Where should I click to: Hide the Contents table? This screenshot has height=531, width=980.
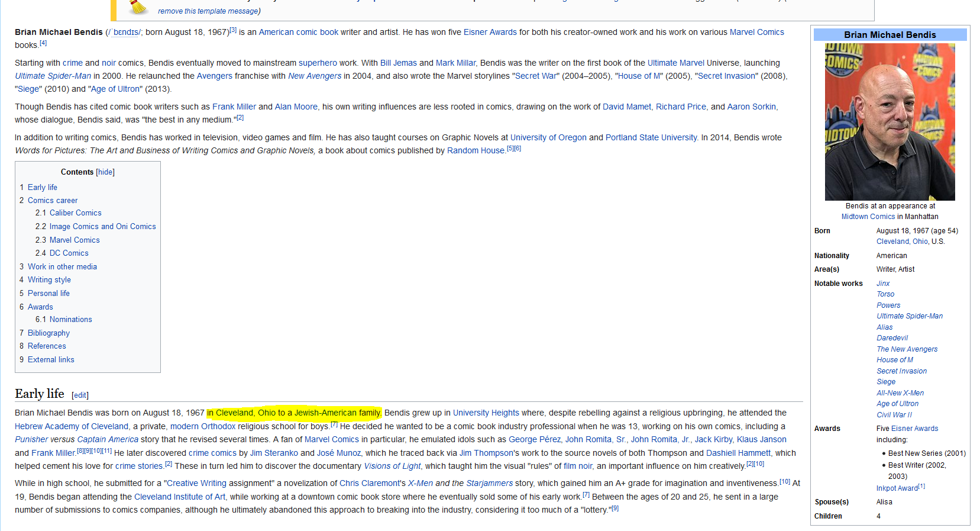(x=105, y=172)
